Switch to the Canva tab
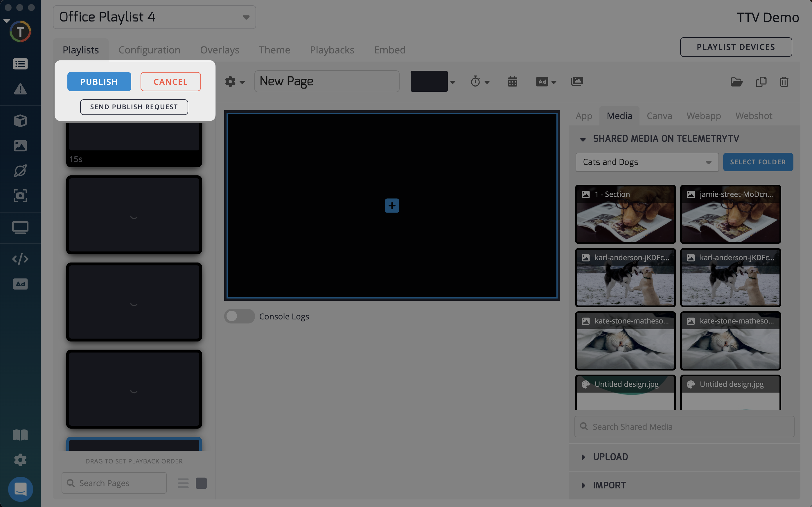This screenshot has height=507, width=812. [659, 116]
